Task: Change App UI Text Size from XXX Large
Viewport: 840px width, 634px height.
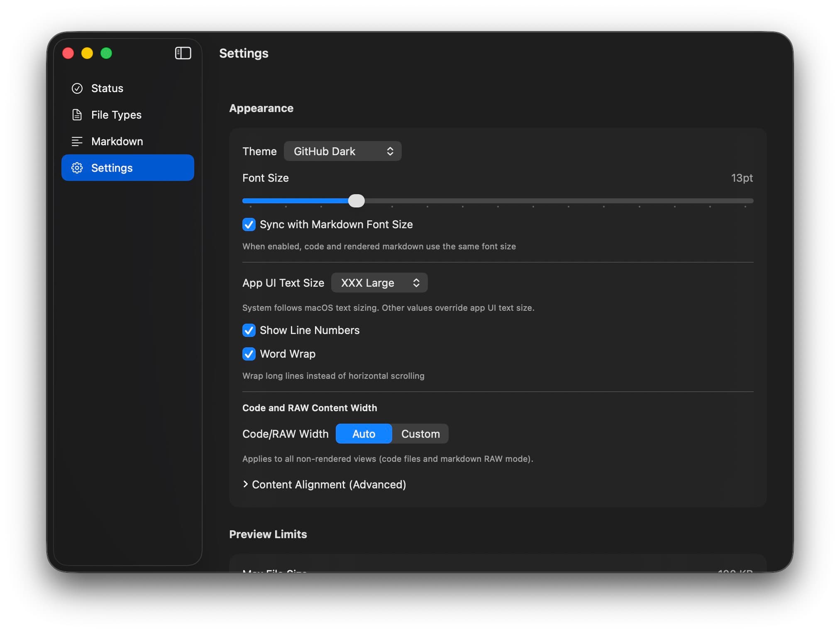Action: click(x=378, y=283)
